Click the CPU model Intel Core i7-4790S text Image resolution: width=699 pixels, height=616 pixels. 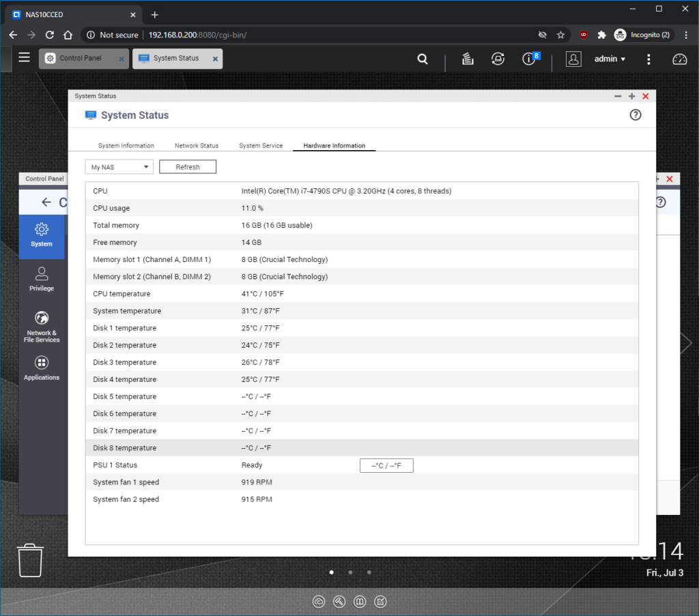tap(346, 191)
